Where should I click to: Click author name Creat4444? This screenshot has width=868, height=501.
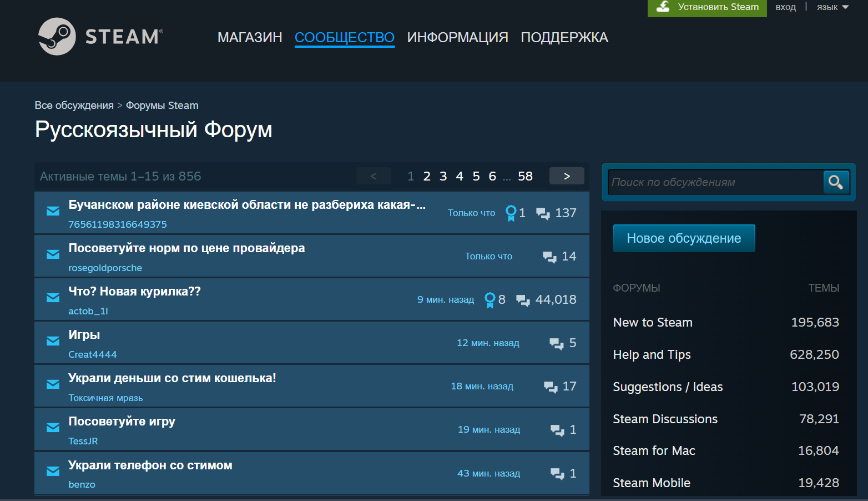[x=93, y=354]
